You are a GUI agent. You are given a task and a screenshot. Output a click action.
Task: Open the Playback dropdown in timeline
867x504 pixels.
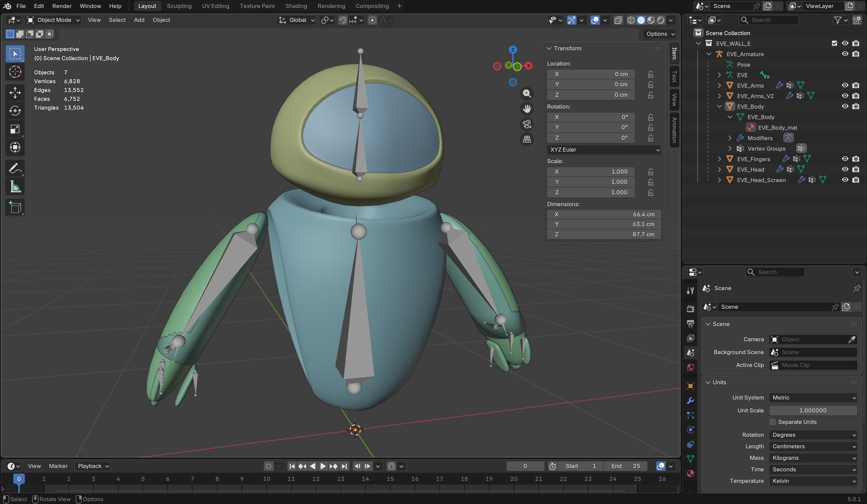[x=92, y=466]
